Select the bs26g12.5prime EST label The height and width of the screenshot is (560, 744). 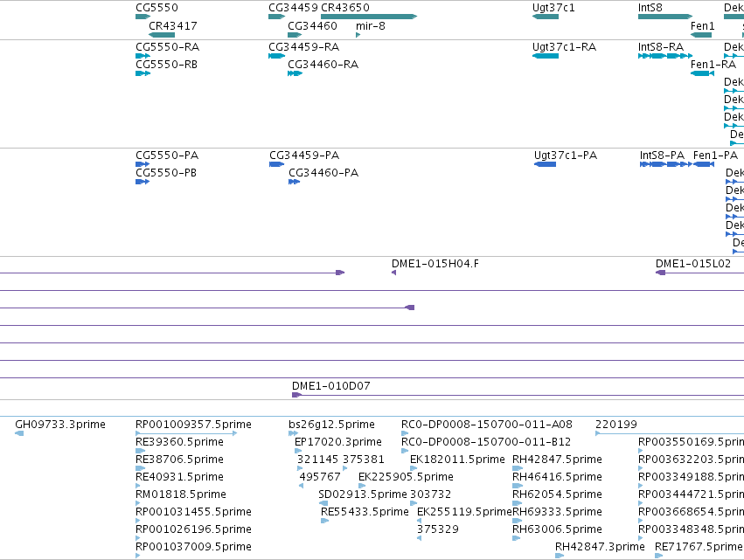[x=331, y=425]
